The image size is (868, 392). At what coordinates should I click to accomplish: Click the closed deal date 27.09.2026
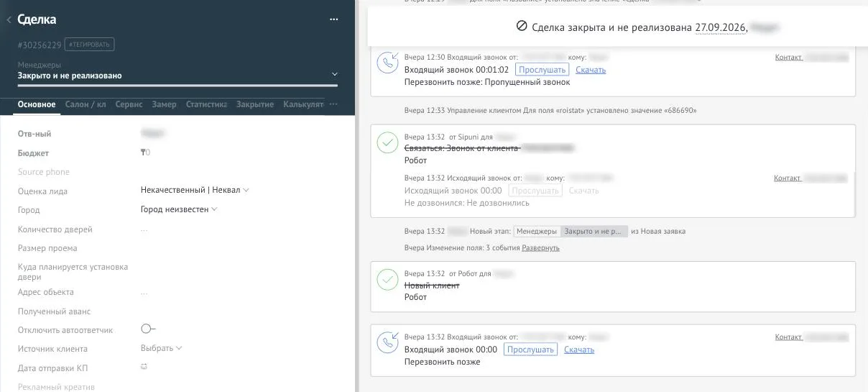(720, 27)
